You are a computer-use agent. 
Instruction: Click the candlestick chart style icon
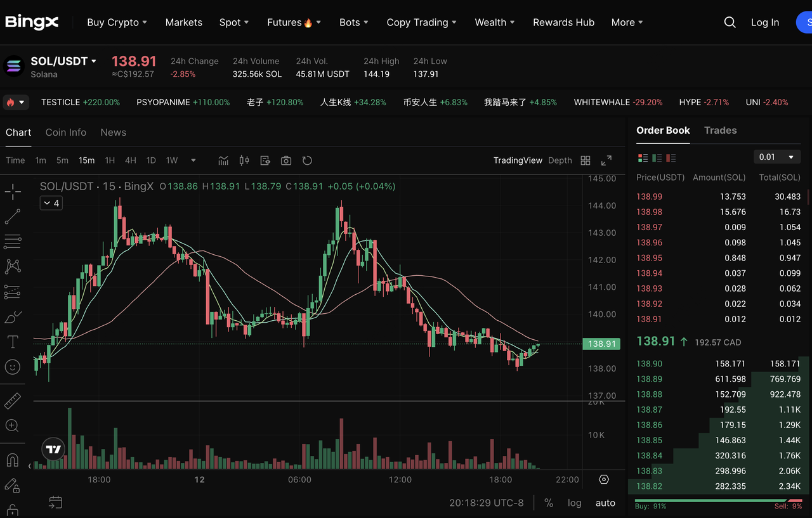244,160
